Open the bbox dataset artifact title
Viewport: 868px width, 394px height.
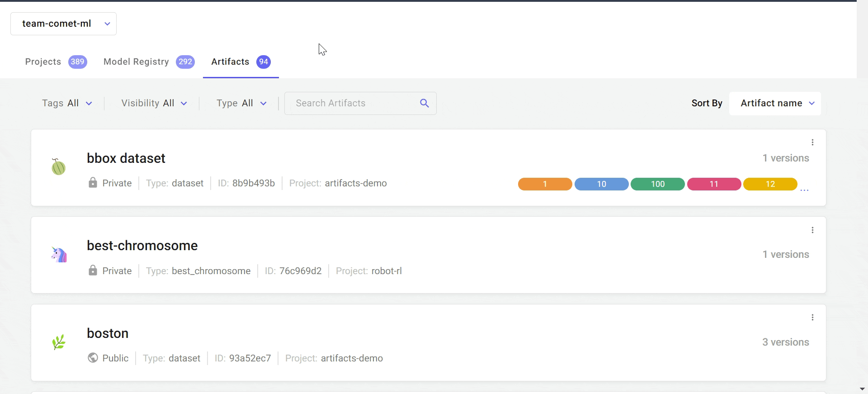click(126, 158)
